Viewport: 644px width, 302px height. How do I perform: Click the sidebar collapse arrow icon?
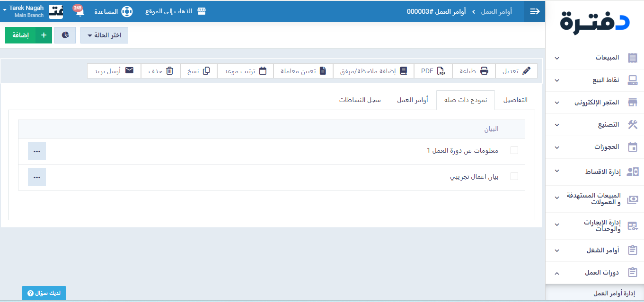coord(535,12)
